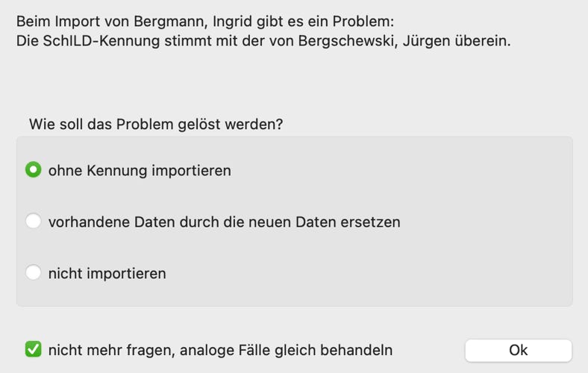Click the word 'überein' ending the message
588x373 pixels.
tap(482, 41)
